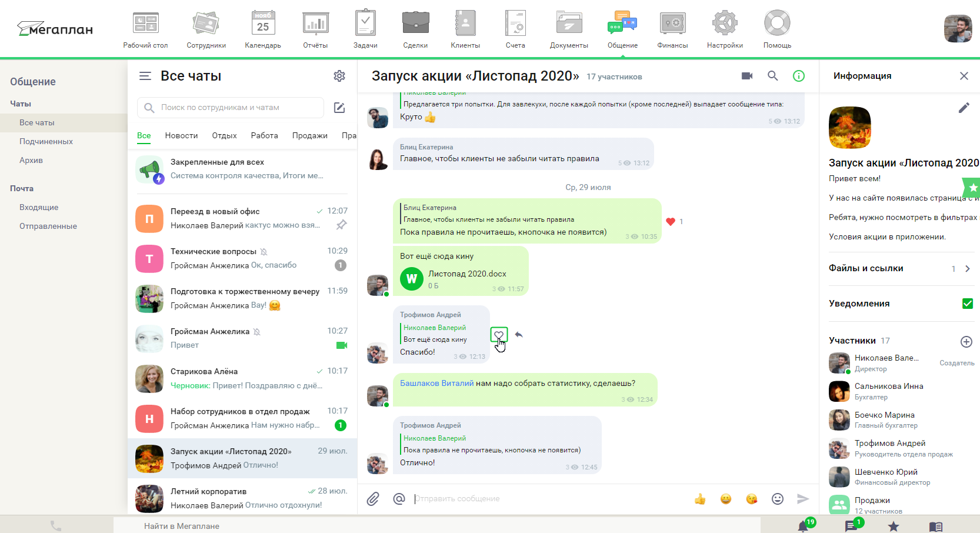Viewport: 980px width, 533px height.
Task: Open user profile avatar top right
Action: pyautogui.click(x=958, y=29)
